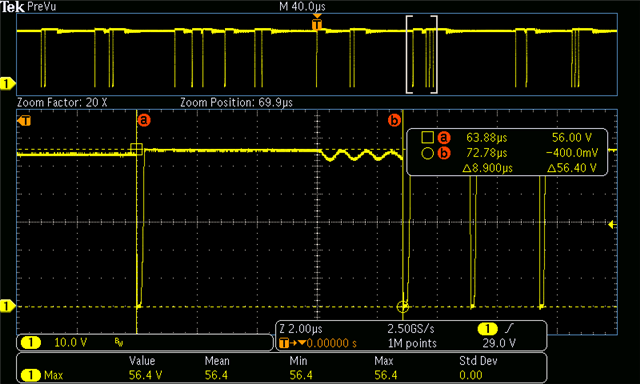
Task: Select the Zoom Position: 69.9µs readout
Action: tap(237, 102)
